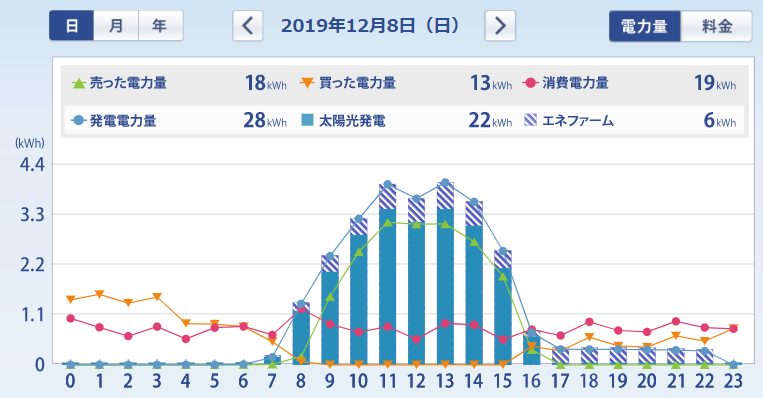Click pink circle 消費電力量 legend icon
This screenshot has width=763, height=398.
(530, 83)
